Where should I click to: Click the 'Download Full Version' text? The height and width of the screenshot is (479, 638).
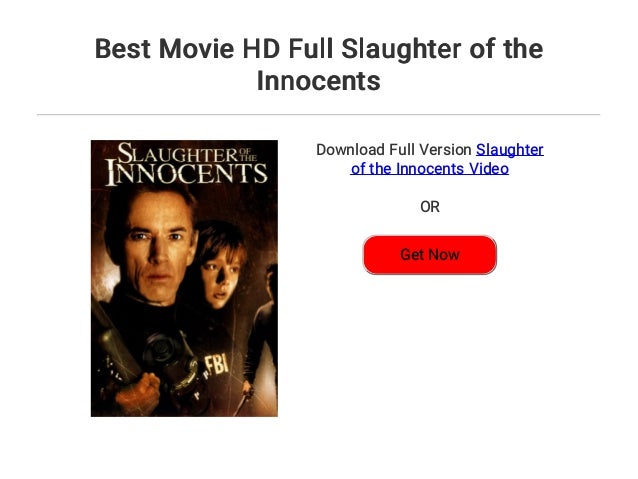click(393, 150)
